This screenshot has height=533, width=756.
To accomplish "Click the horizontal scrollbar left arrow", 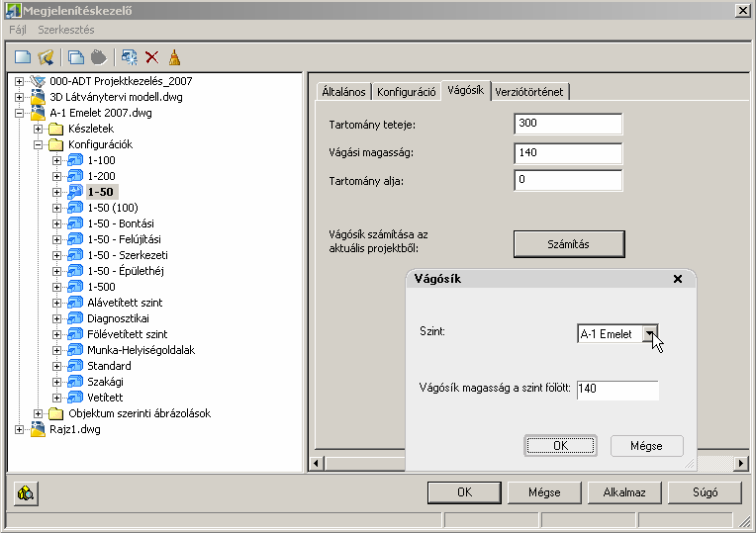I will coord(317,464).
